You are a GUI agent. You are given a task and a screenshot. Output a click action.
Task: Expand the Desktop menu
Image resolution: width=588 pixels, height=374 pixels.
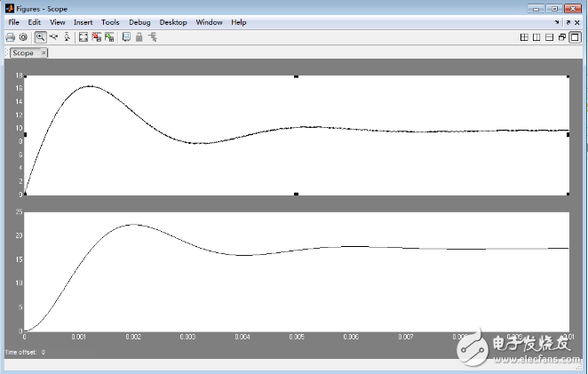[173, 22]
